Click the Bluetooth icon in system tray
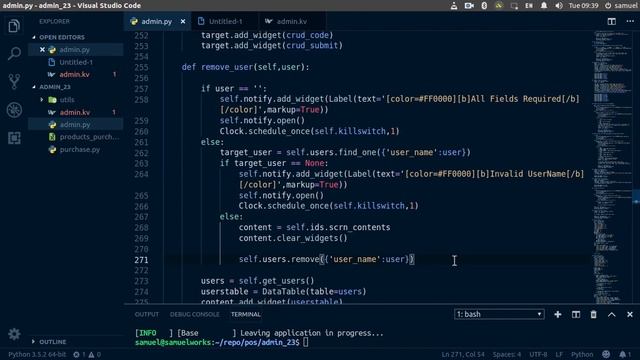Screen dimensions: 640x360 click(x=484, y=6)
